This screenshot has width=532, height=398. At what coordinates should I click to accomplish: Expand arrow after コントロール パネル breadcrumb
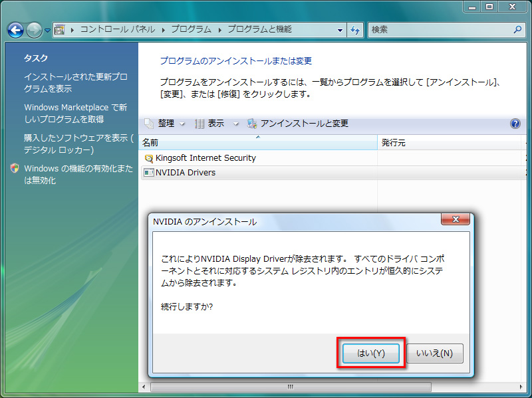pyautogui.click(x=163, y=30)
